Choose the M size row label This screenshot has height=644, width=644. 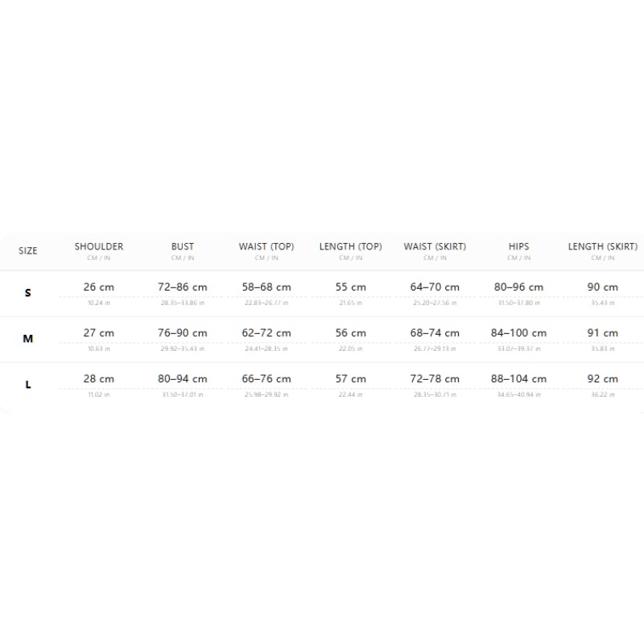(27, 339)
